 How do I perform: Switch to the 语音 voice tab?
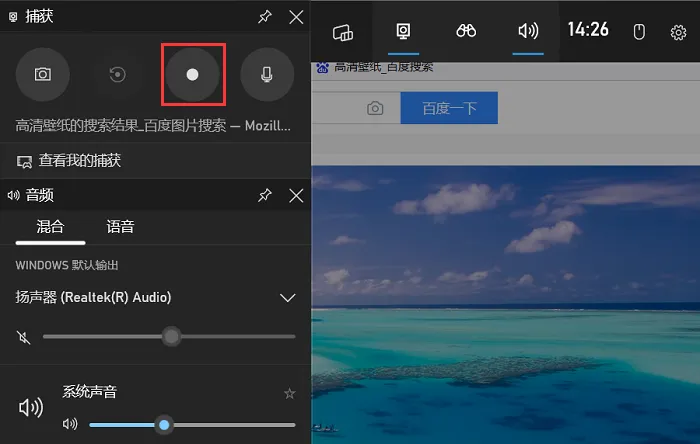click(120, 227)
